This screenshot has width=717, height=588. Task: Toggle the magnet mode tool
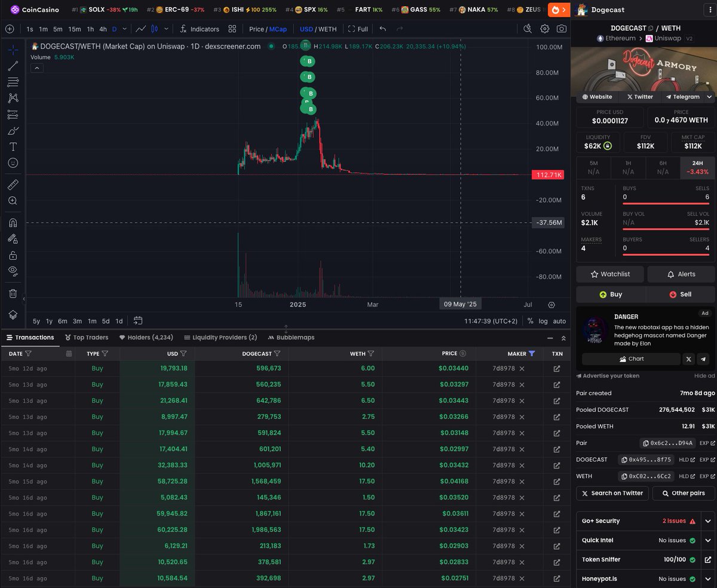click(x=13, y=222)
